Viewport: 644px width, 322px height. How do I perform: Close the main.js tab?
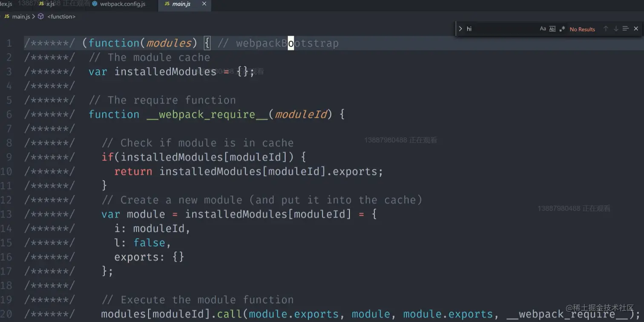click(204, 4)
